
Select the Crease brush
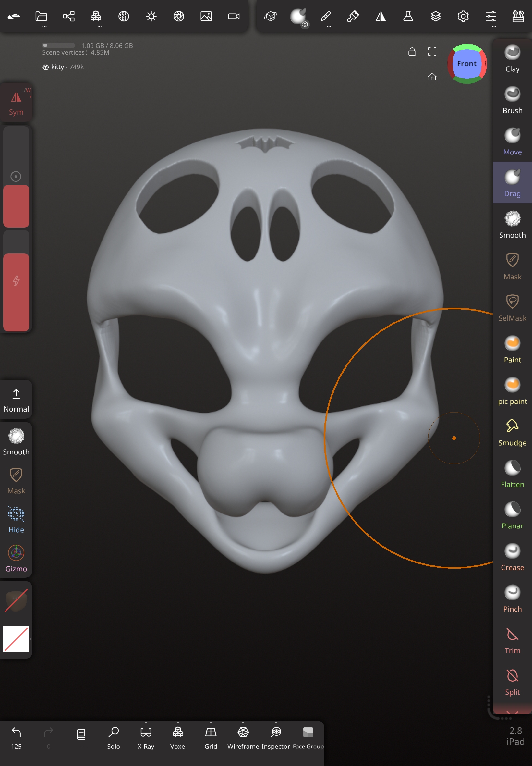512,557
